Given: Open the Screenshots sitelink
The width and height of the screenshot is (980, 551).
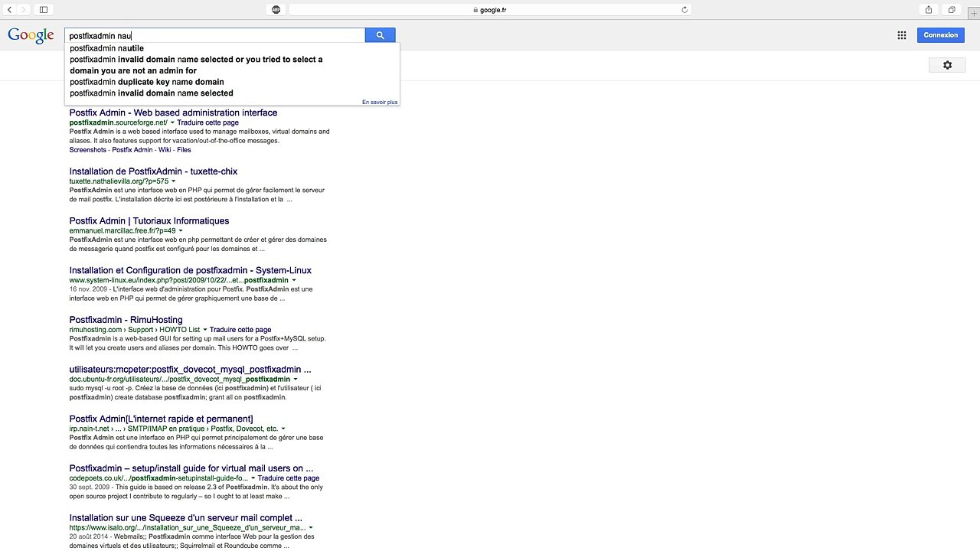Looking at the screenshot, I should (x=87, y=150).
